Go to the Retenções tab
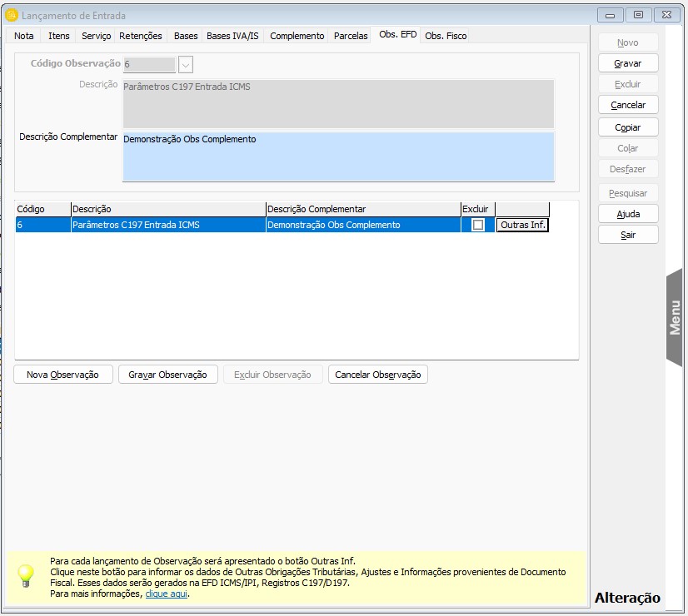The image size is (688, 616). pos(141,36)
